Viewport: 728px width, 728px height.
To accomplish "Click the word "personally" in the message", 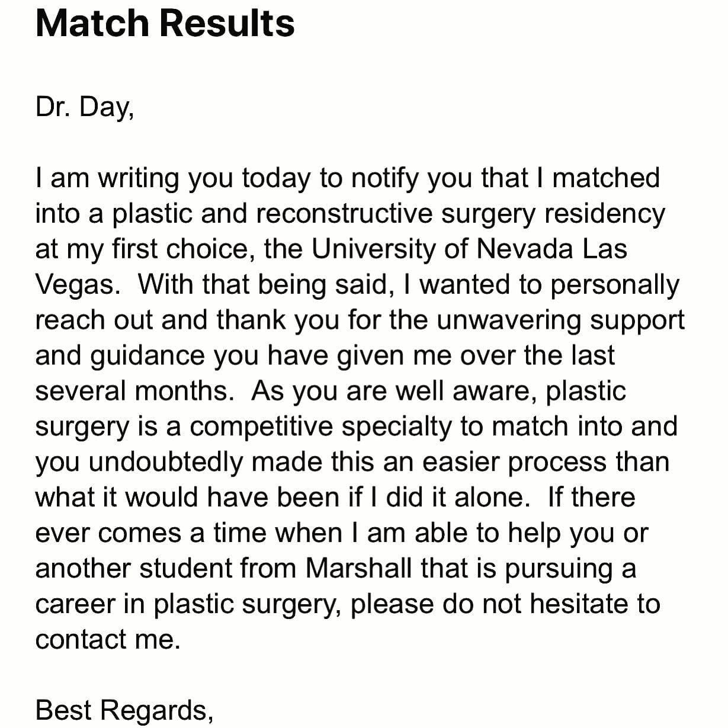I will click(x=615, y=286).
